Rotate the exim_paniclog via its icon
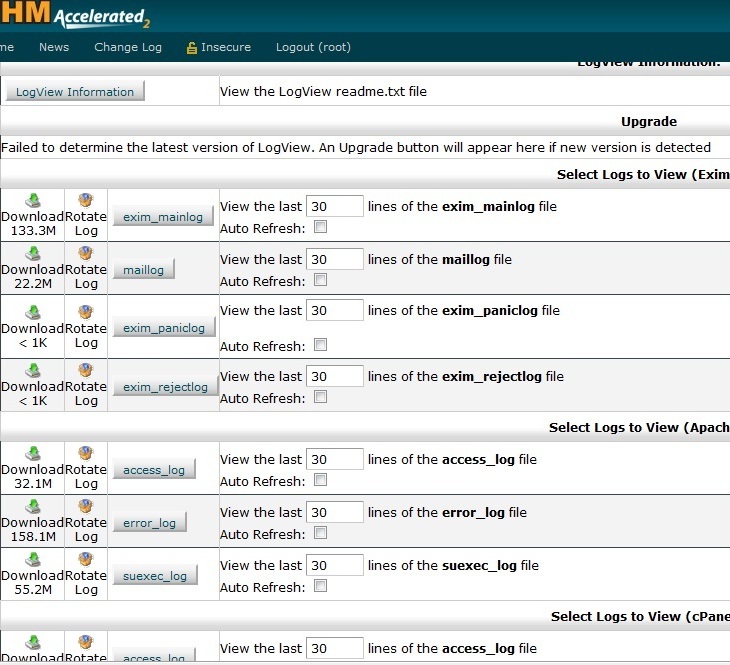The width and height of the screenshot is (730, 665). click(85, 312)
